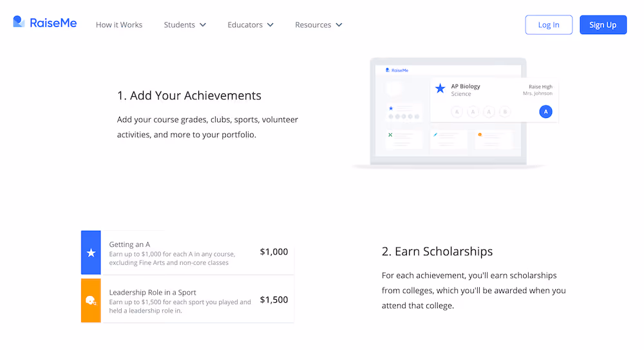Select the blue A grade circle
The height and width of the screenshot is (350, 644).
click(545, 112)
